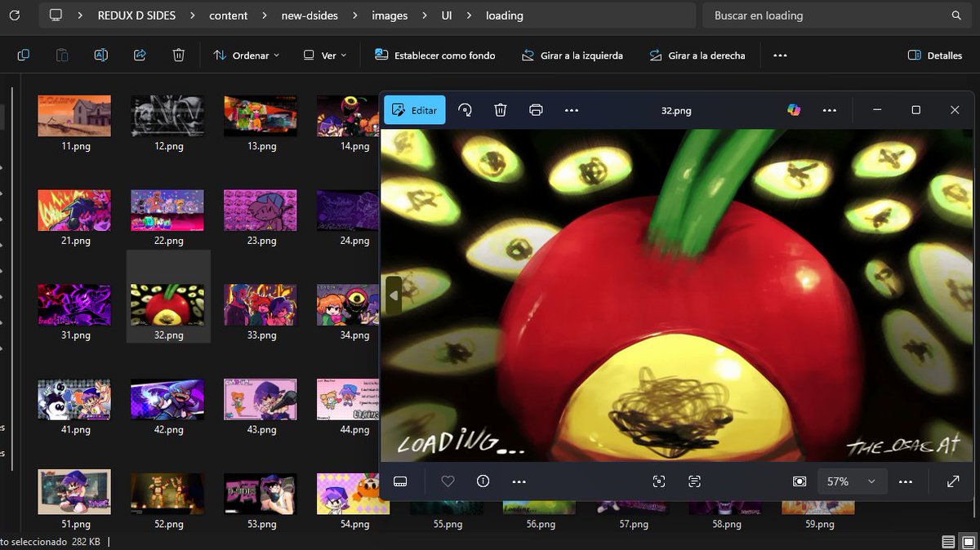The image size is (980, 550).
Task: Click the fit-to-window icon next to zoom
Action: pyautogui.click(x=800, y=481)
